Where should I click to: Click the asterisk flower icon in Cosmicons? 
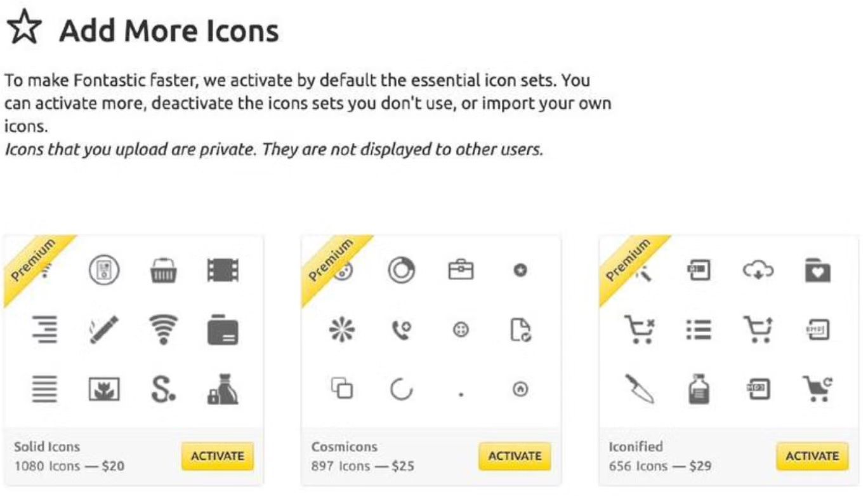[x=342, y=330]
